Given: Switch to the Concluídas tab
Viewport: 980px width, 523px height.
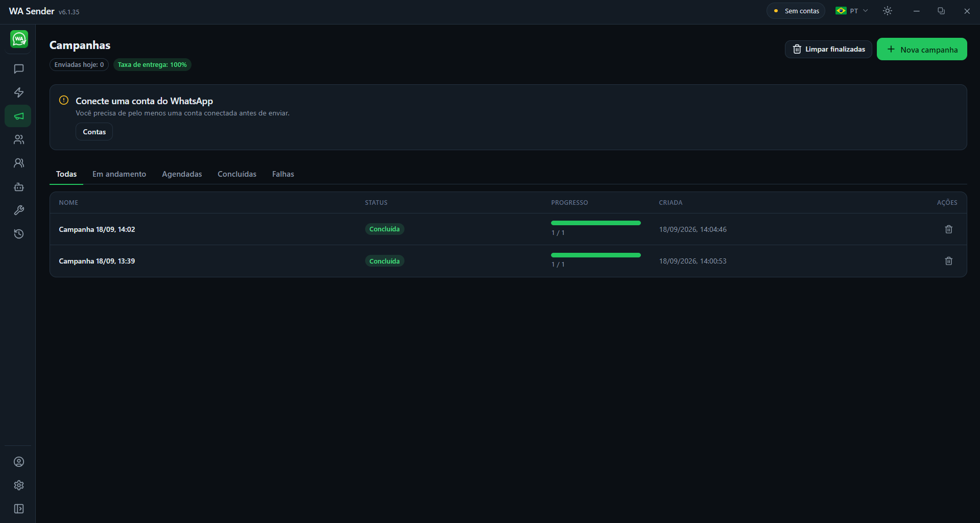Looking at the screenshot, I should click(237, 174).
